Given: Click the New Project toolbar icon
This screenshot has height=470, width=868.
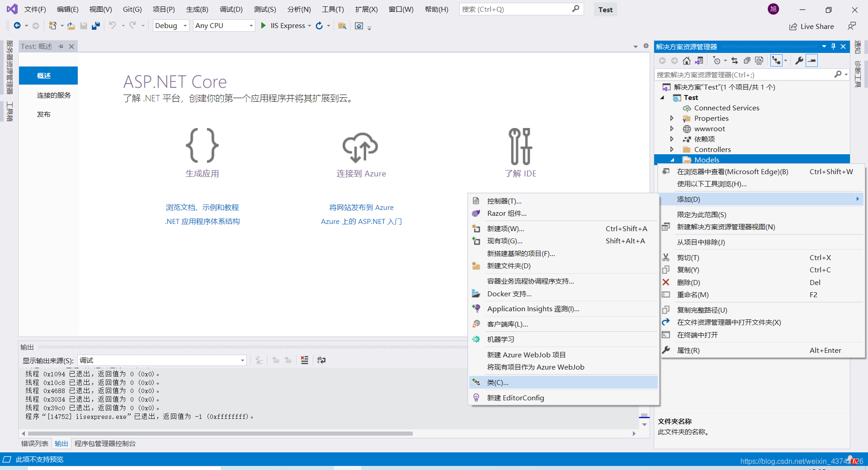Looking at the screenshot, I should [52, 26].
